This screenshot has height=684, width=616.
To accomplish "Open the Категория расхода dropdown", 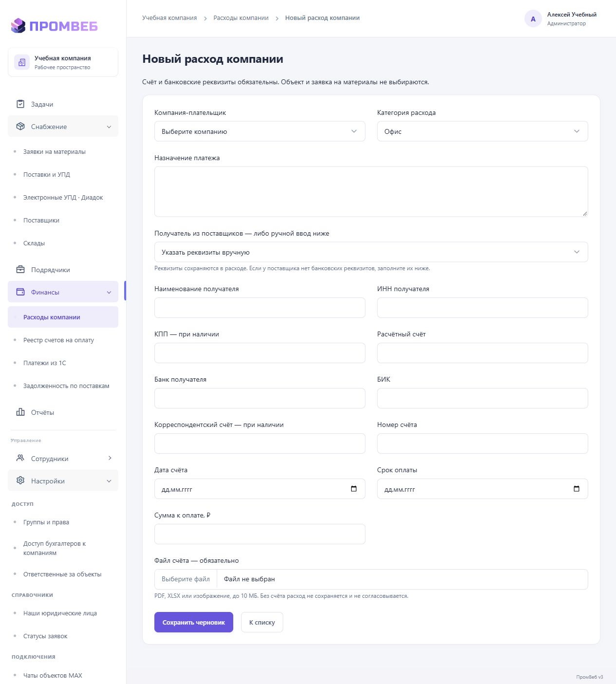I will pyautogui.click(x=483, y=131).
